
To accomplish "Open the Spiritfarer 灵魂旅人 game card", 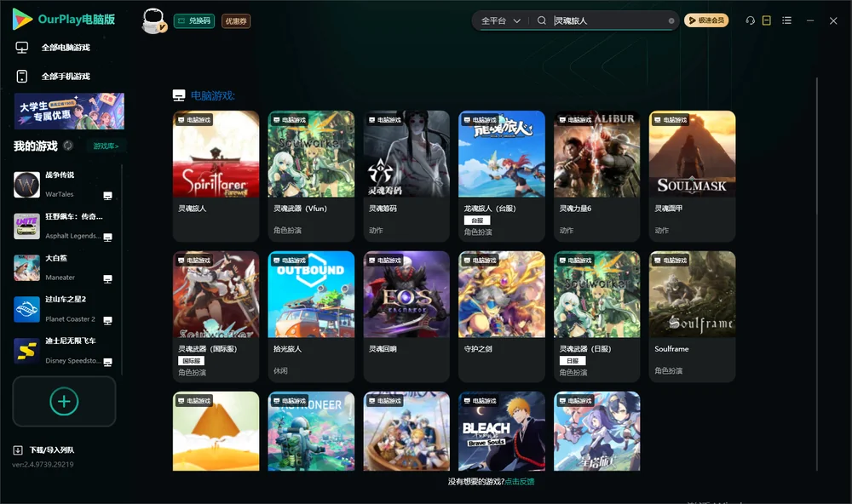I will [216, 175].
